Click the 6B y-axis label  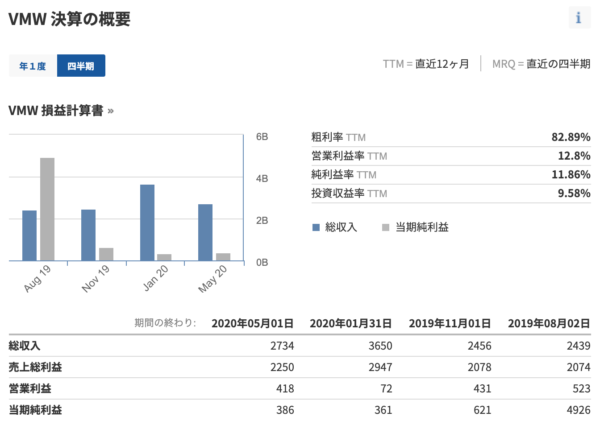pyautogui.click(x=262, y=137)
